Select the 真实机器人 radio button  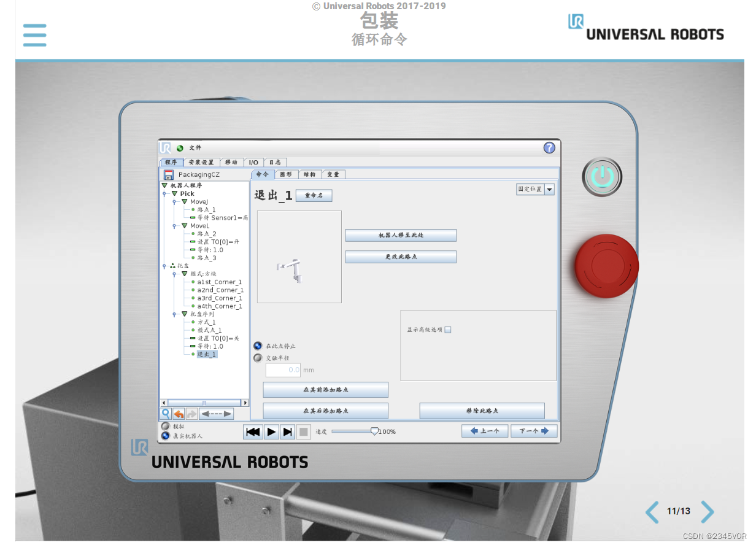click(166, 436)
